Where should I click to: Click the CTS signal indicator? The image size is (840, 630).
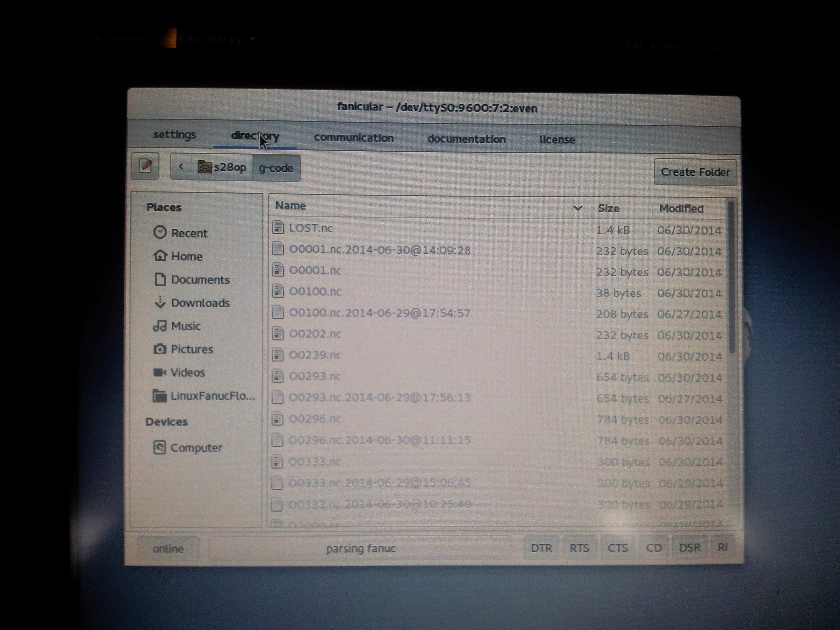click(x=617, y=548)
